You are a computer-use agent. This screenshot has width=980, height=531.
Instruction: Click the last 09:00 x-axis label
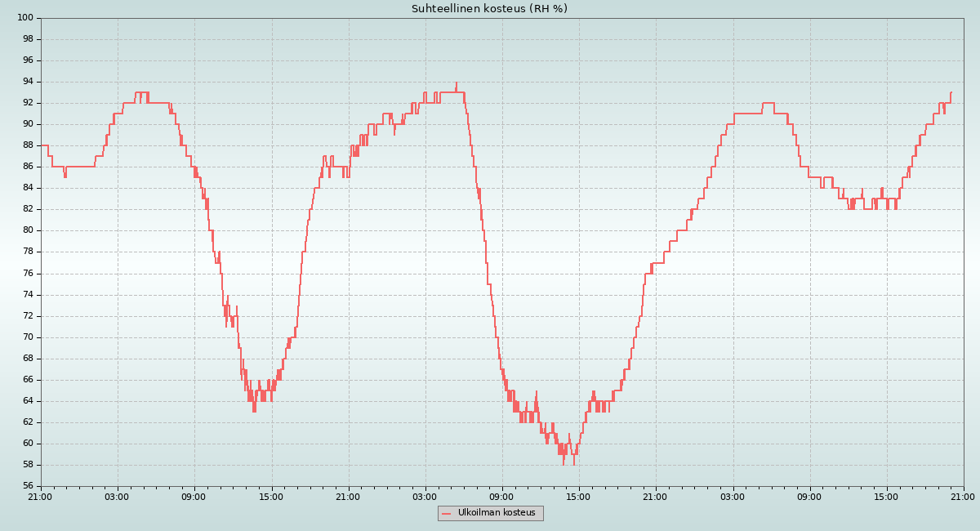pyautogui.click(x=809, y=496)
